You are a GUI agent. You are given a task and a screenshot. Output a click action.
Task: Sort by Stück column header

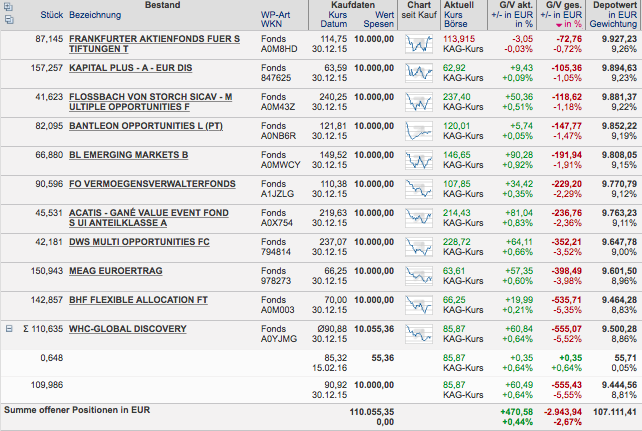pos(52,15)
